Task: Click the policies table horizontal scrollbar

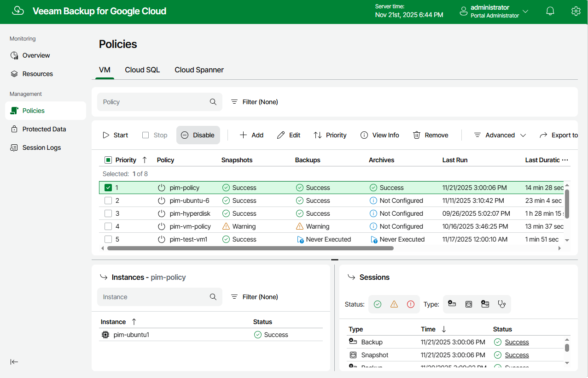Action: pyautogui.click(x=250, y=248)
